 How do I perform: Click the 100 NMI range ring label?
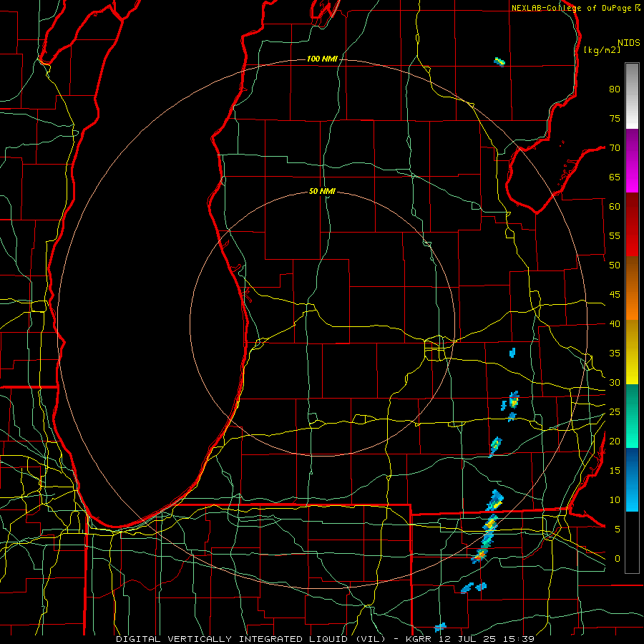pos(322,59)
